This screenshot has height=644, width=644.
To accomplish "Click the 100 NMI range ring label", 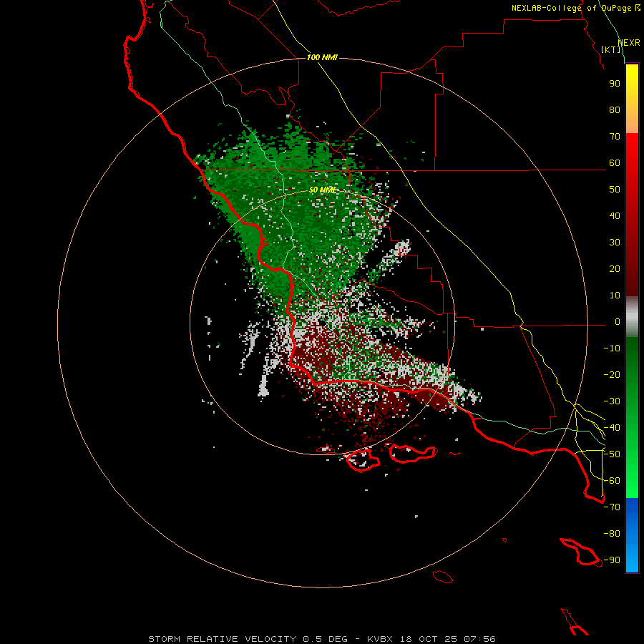I will coord(322,57).
